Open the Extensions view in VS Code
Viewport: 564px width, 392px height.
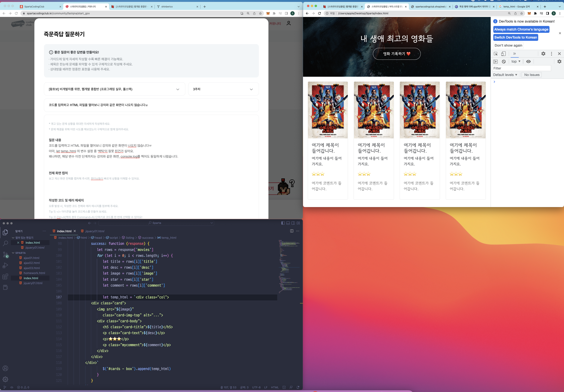pos(5,277)
